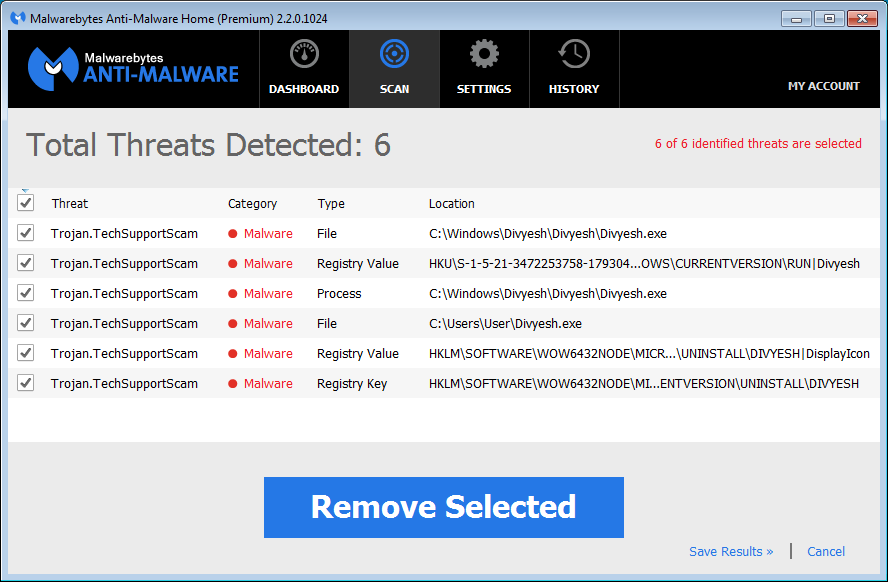Click the Malwarebytes icon in the title bar

tap(14, 17)
